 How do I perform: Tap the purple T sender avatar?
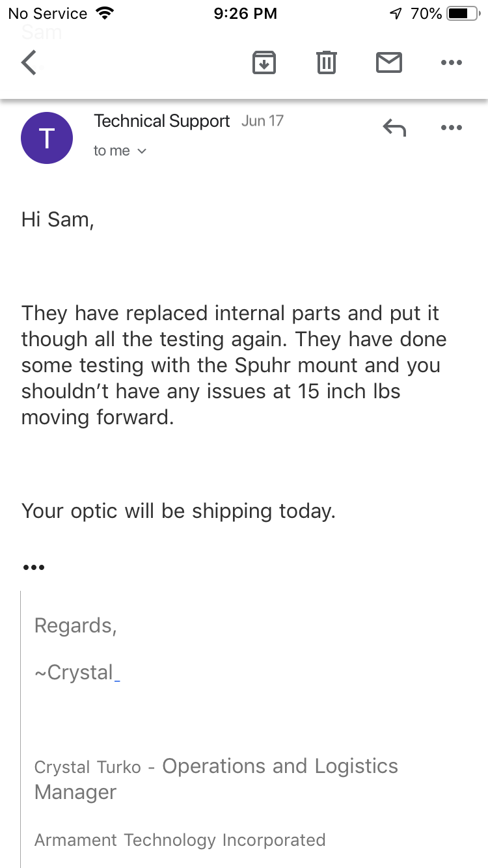pos(47,138)
